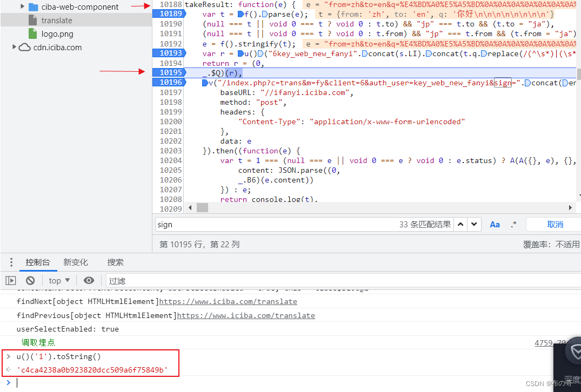Image resolution: width=581 pixels, height=392 pixels.
Task: Click the cursor position status 第 10195 行
Action: click(199, 244)
